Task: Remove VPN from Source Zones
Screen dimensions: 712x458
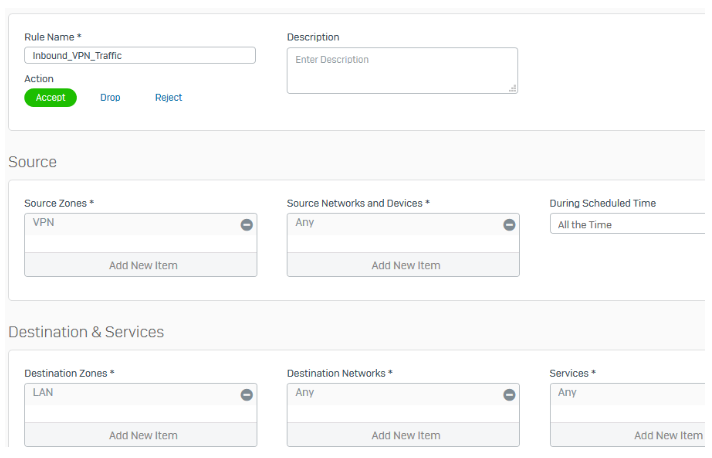Action: (x=246, y=225)
